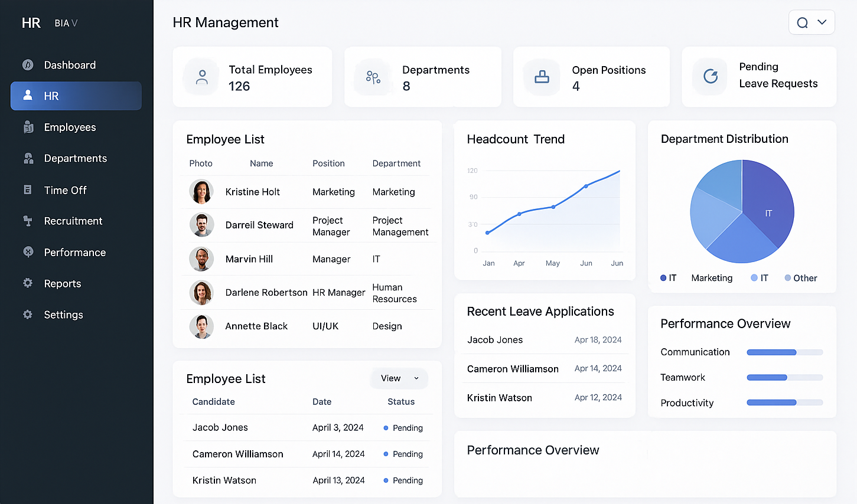857x504 pixels.
Task: Click Marvin Hill's profile photo
Action: tap(201, 258)
